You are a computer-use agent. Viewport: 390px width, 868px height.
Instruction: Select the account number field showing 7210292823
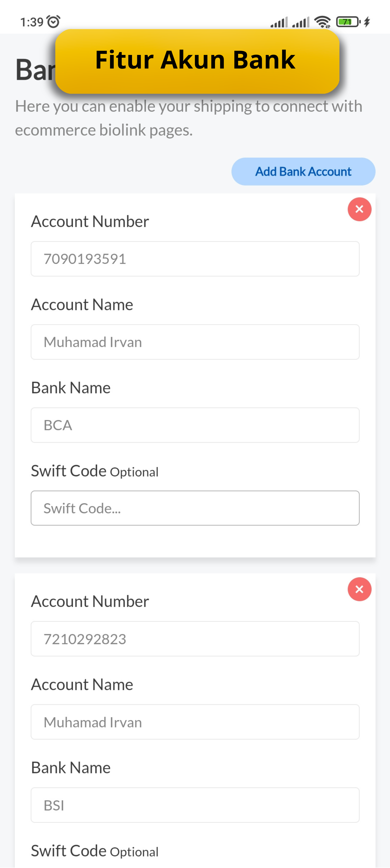pyautogui.click(x=195, y=639)
